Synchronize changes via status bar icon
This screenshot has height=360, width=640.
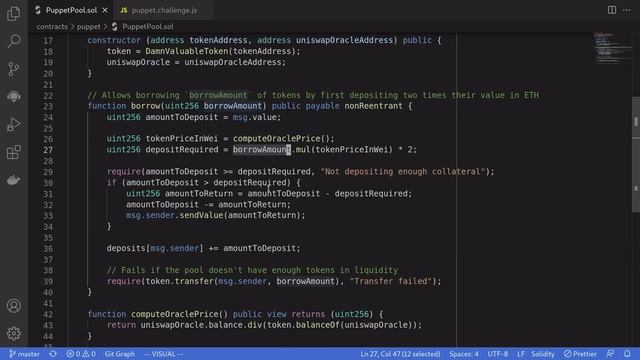point(53,354)
